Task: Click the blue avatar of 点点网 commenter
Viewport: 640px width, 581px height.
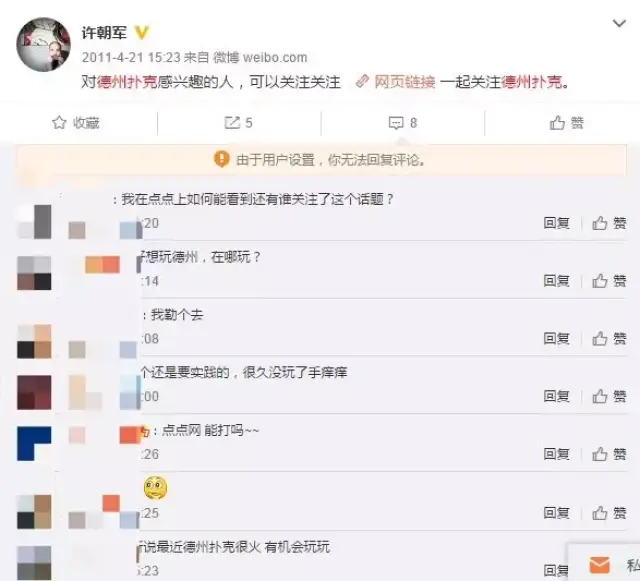Action: pos(34,443)
